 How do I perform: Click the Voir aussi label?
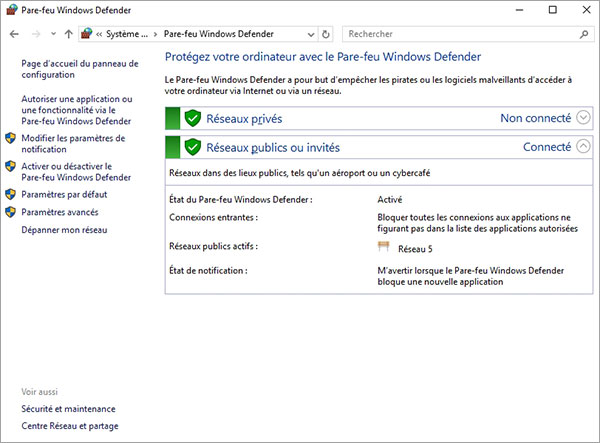click(x=39, y=392)
